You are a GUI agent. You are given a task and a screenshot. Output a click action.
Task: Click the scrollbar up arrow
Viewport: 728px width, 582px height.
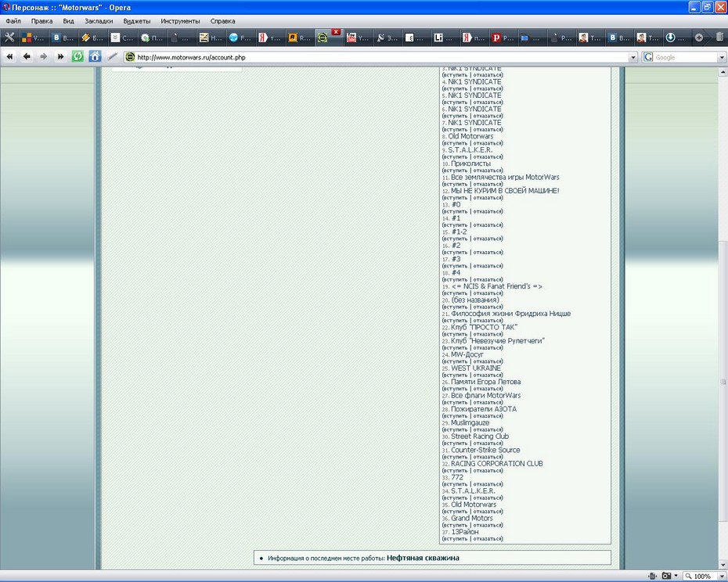pos(723,72)
